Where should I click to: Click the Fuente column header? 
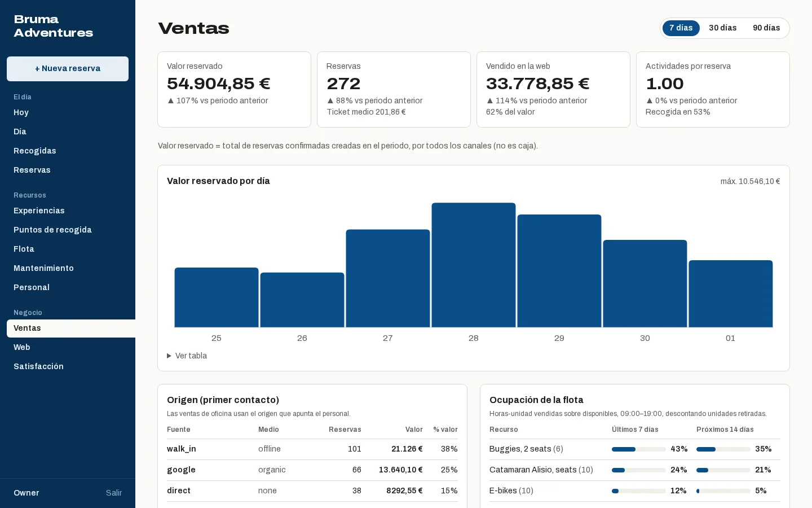coord(179,430)
